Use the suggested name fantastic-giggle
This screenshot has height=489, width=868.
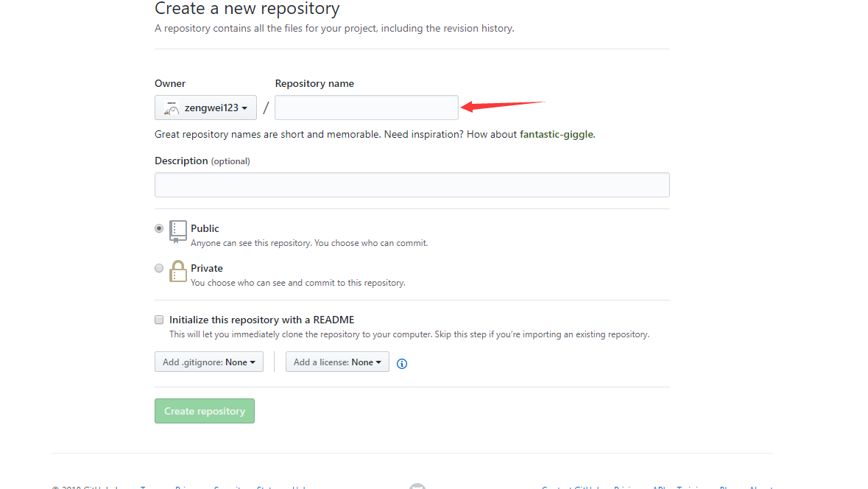557,135
